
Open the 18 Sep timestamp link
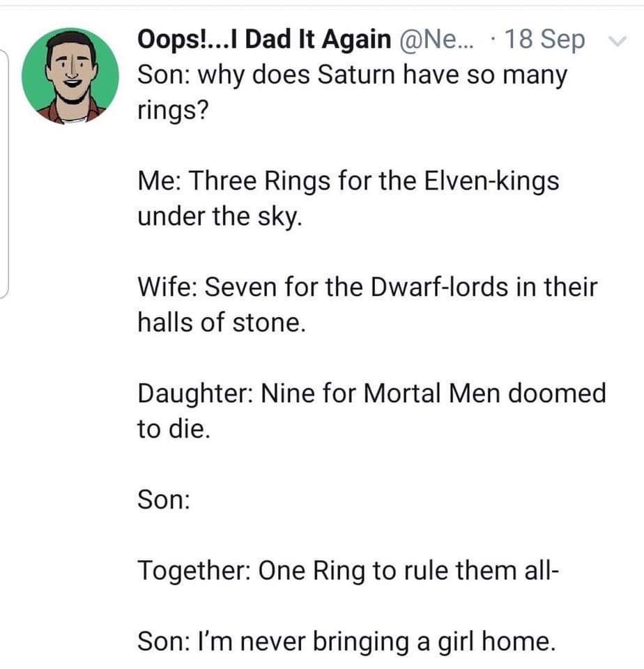pyautogui.click(x=546, y=40)
